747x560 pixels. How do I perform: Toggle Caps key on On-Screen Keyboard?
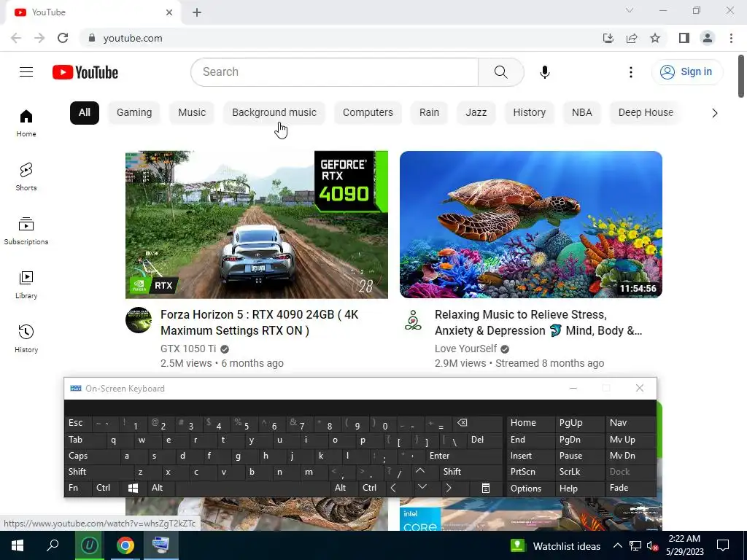pos(93,456)
